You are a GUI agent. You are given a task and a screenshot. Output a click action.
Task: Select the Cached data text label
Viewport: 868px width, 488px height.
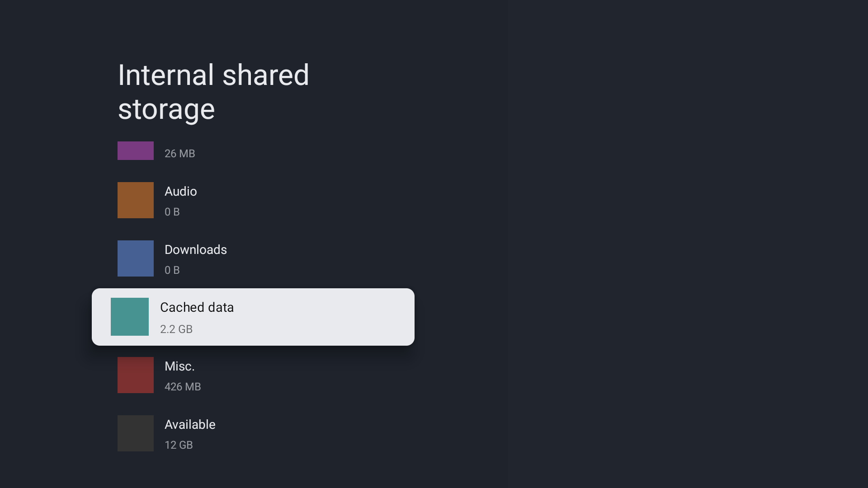click(x=197, y=307)
